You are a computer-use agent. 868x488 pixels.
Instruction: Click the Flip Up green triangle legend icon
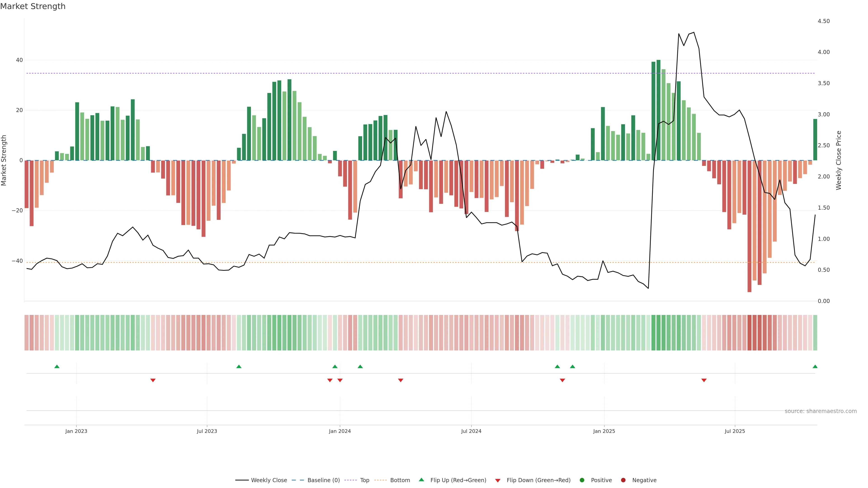(x=421, y=480)
